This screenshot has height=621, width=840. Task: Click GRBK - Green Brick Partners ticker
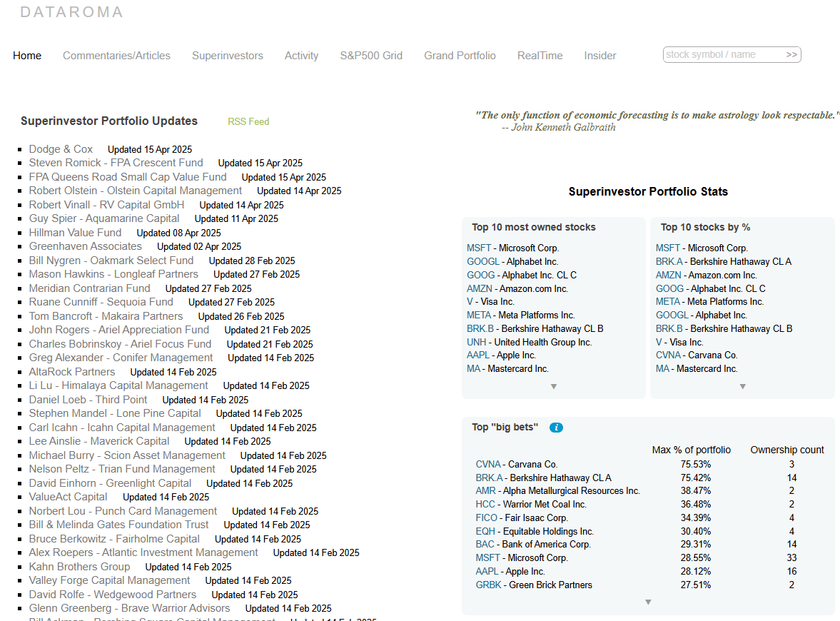489,585
